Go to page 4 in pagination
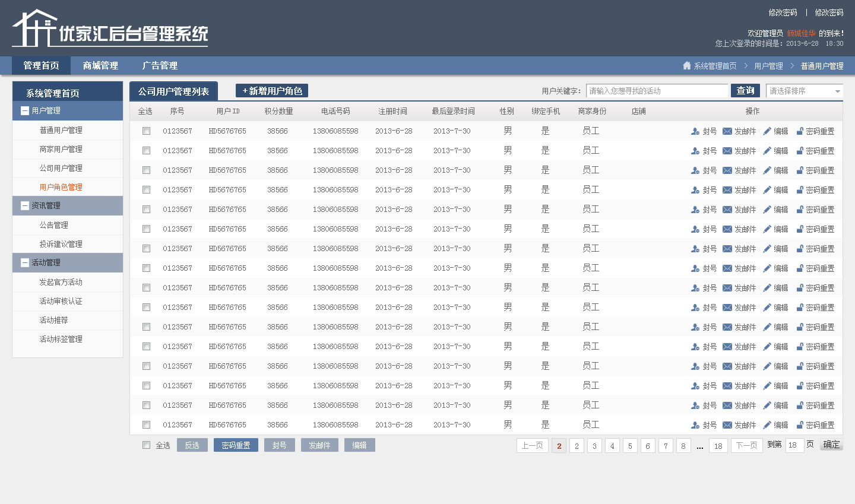This screenshot has height=504, width=855. tap(612, 446)
